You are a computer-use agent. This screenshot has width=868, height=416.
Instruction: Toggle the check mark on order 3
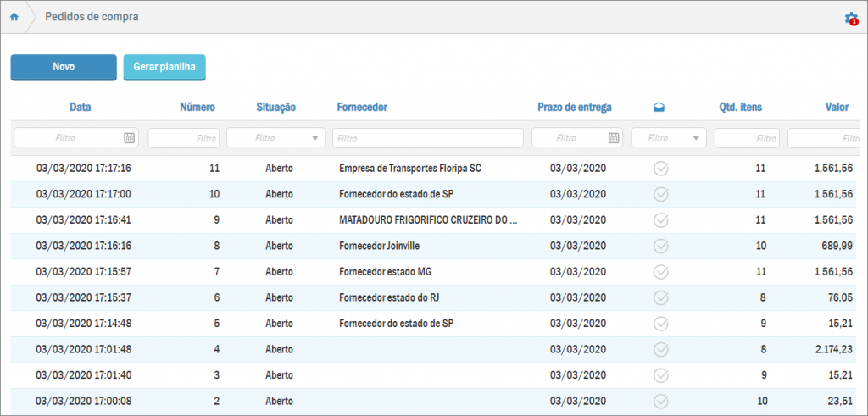[661, 375]
